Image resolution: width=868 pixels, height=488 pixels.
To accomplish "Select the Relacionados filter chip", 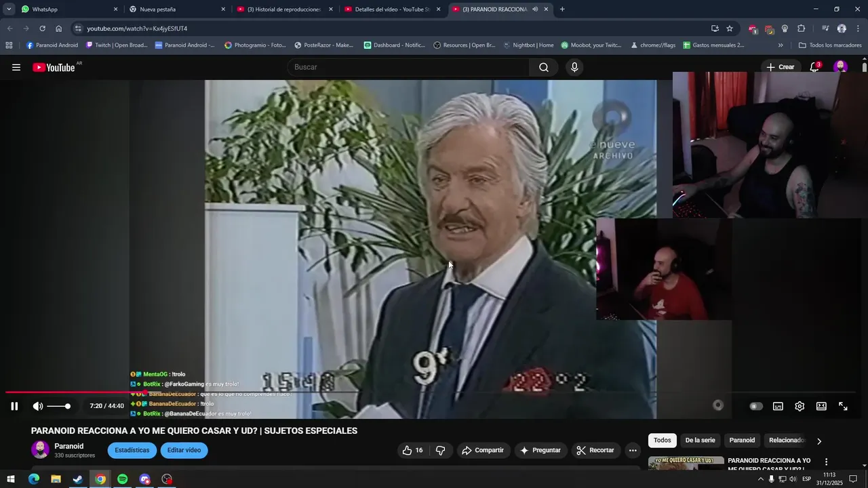I will click(787, 440).
